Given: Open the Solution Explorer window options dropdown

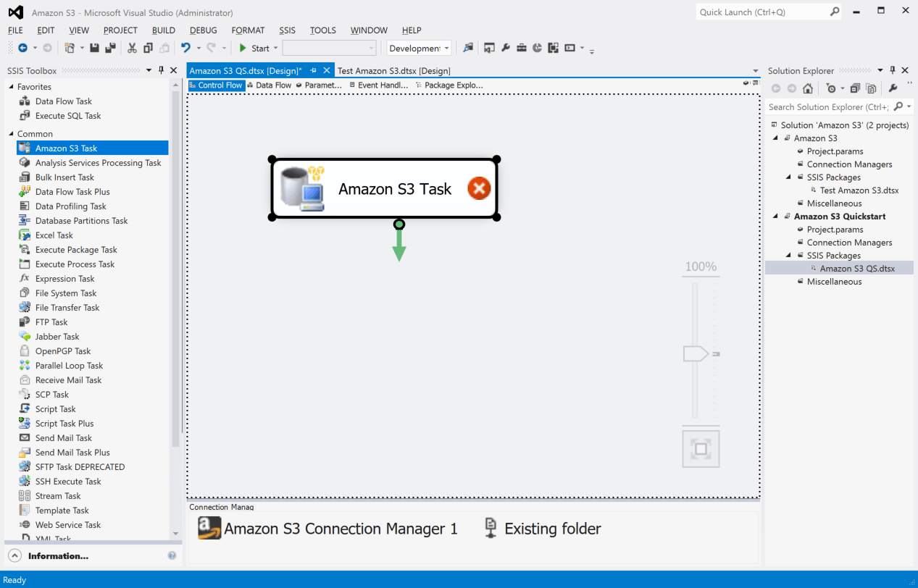Looking at the screenshot, I should coord(880,70).
